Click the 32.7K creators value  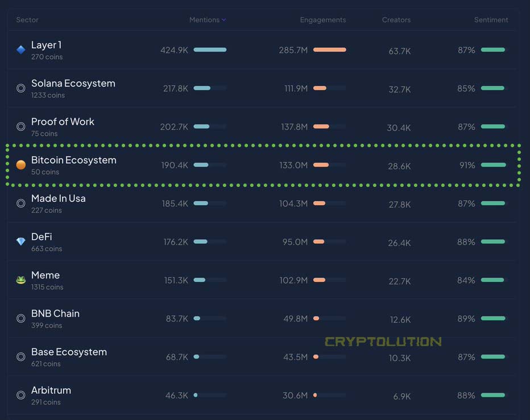tap(400, 90)
